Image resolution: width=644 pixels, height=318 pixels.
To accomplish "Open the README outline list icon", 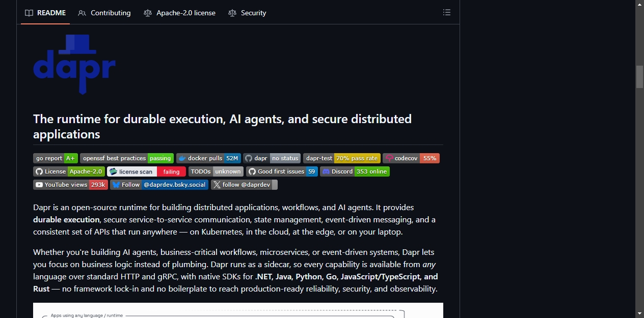I will click(x=447, y=13).
